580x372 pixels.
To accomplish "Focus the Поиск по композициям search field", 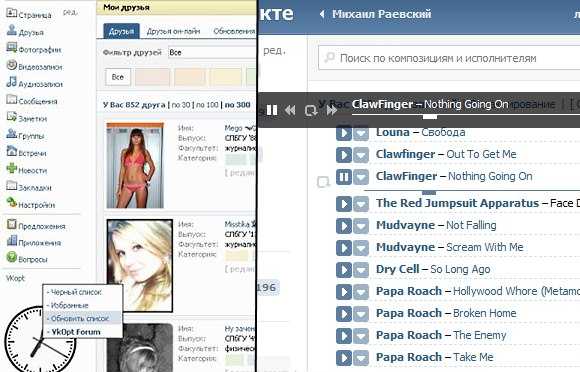I will point(449,58).
